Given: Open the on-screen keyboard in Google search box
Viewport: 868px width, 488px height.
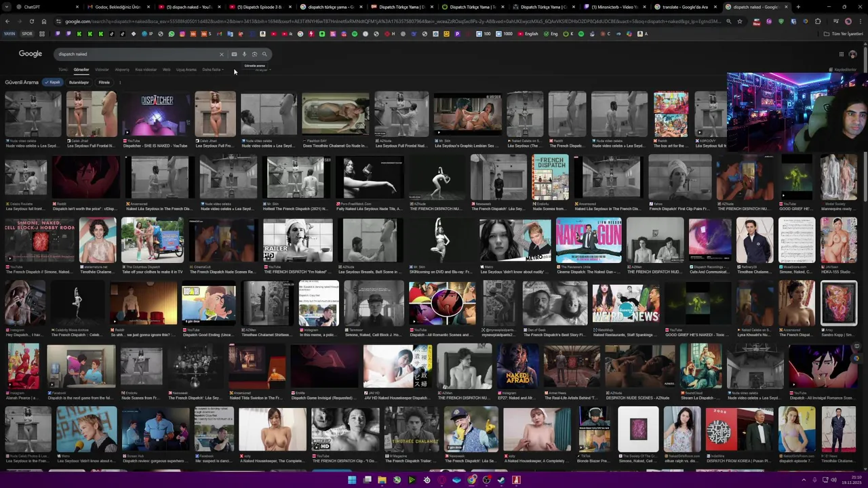Looking at the screenshot, I should [x=234, y=54].
